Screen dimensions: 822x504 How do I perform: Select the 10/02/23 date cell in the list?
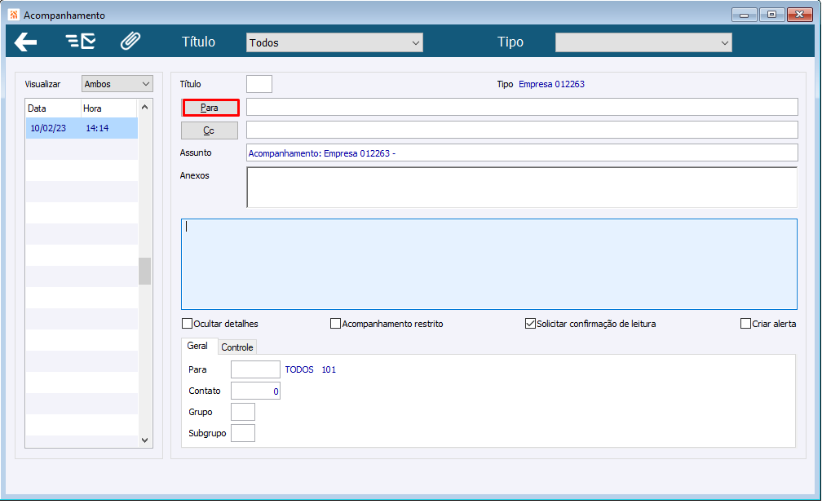(48, 128)
